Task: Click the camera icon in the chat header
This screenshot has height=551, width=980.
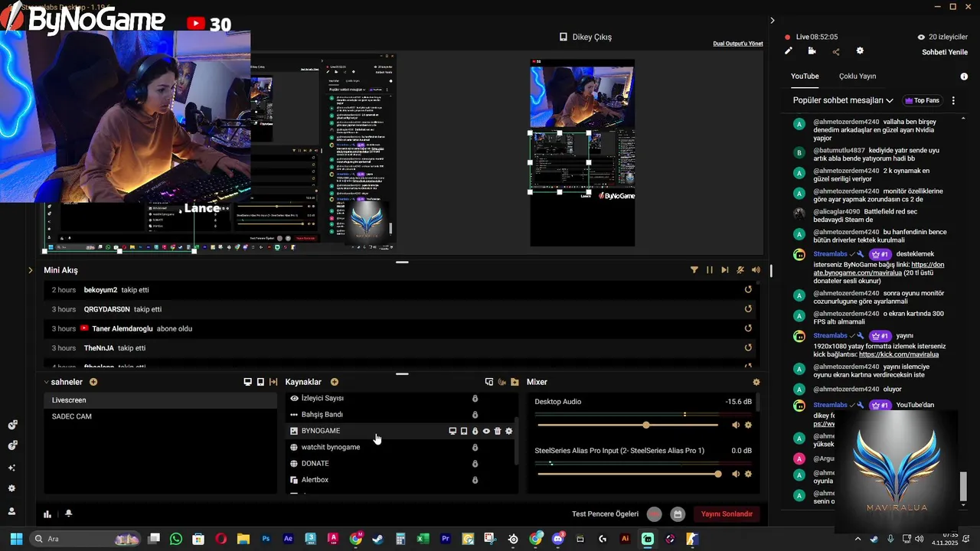Action: 812,51
